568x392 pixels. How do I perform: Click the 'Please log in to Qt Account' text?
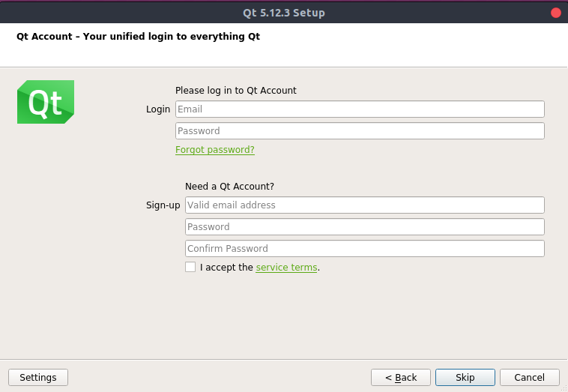tap(236, 90)
